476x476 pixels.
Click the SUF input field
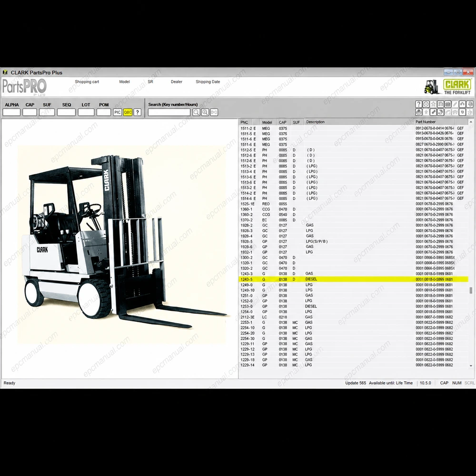tap(47, 112)
